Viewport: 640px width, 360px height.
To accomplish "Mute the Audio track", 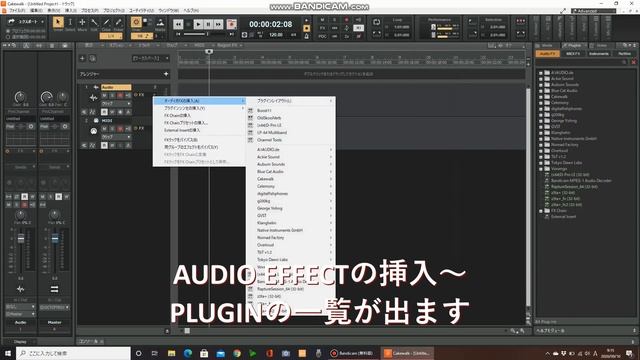I will [x=104, y=95].
